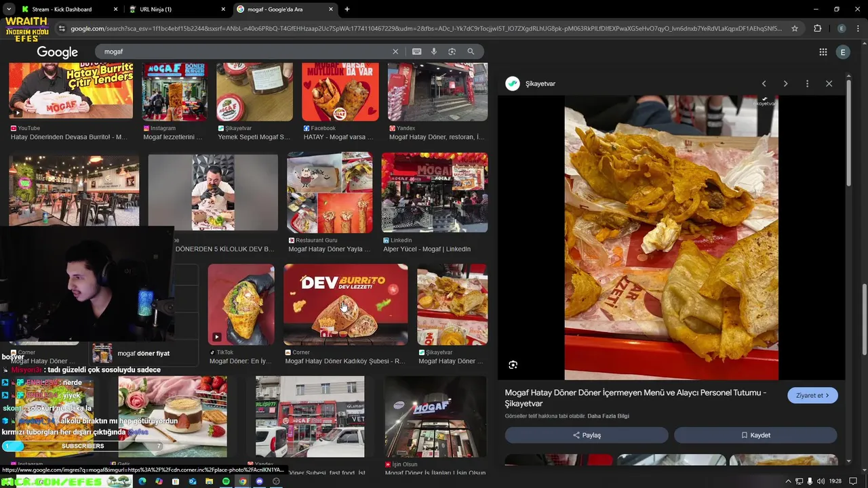The image size is (868, 488).
Task: Open the Chrome three-dot menu
Action: (x=857, y=28)
